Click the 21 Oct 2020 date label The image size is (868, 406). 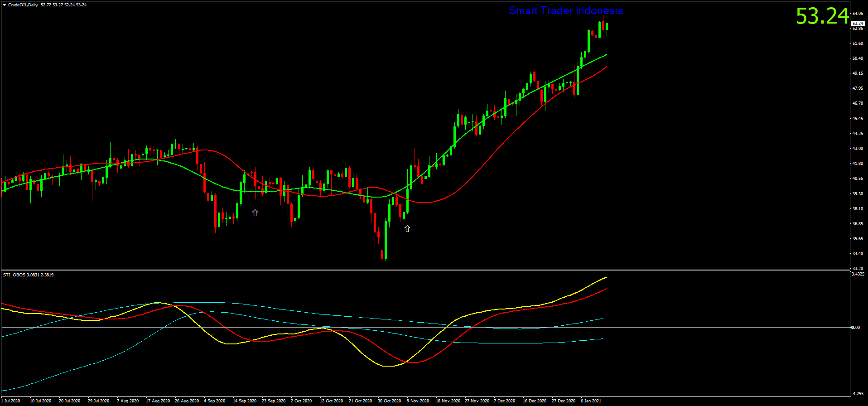point(360,401)
